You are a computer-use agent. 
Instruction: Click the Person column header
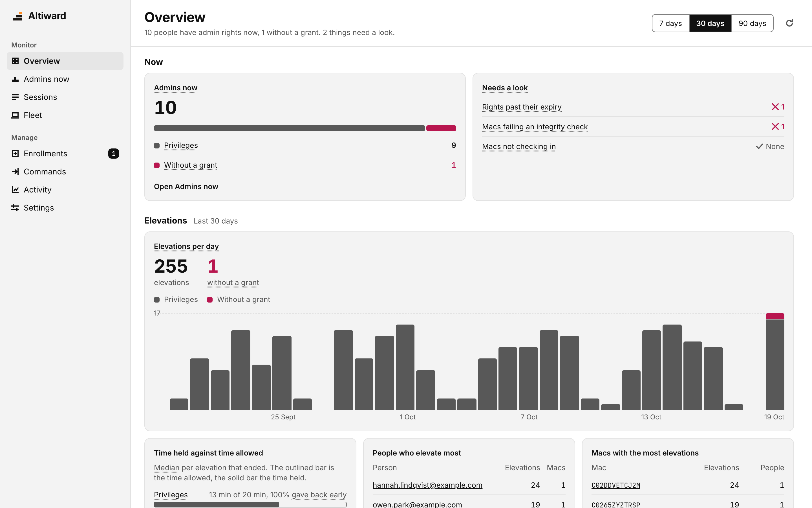pos(385,468)
